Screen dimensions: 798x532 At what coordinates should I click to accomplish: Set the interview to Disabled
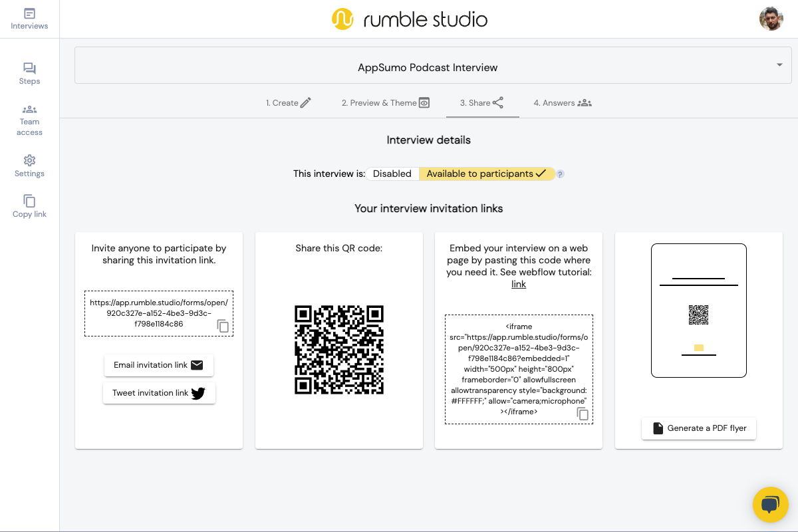392,174
